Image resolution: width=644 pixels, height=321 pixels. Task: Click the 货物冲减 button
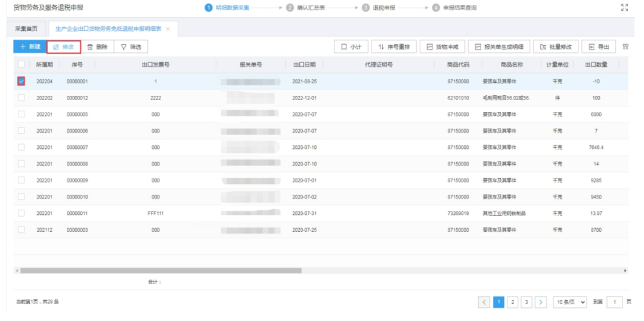tap(442, 47)
